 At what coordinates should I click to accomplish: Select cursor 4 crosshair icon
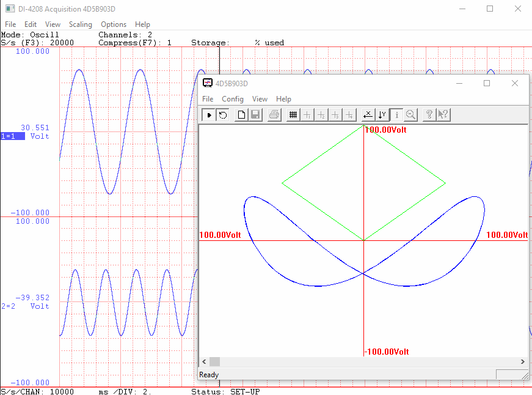(x=349, y=115)
